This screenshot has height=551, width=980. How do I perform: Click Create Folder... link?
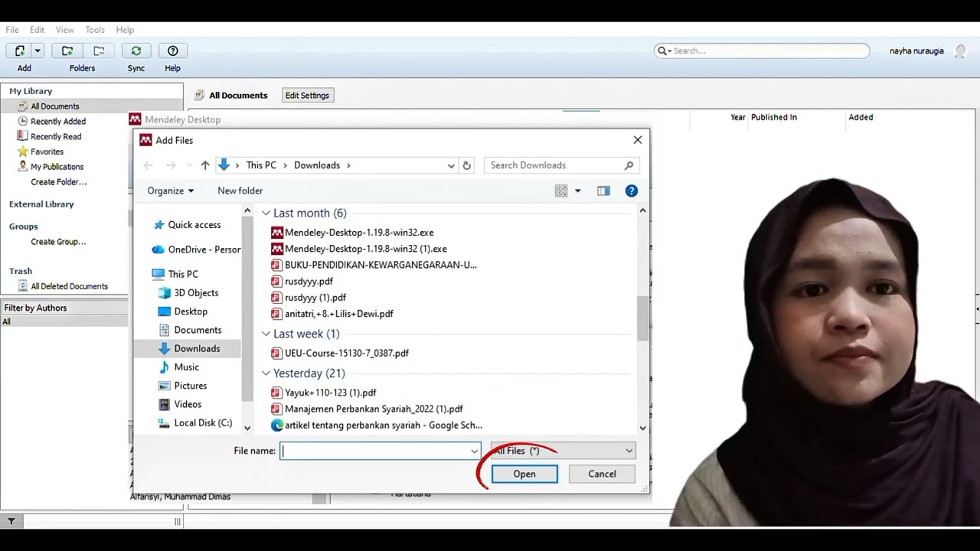pos(58,182)
